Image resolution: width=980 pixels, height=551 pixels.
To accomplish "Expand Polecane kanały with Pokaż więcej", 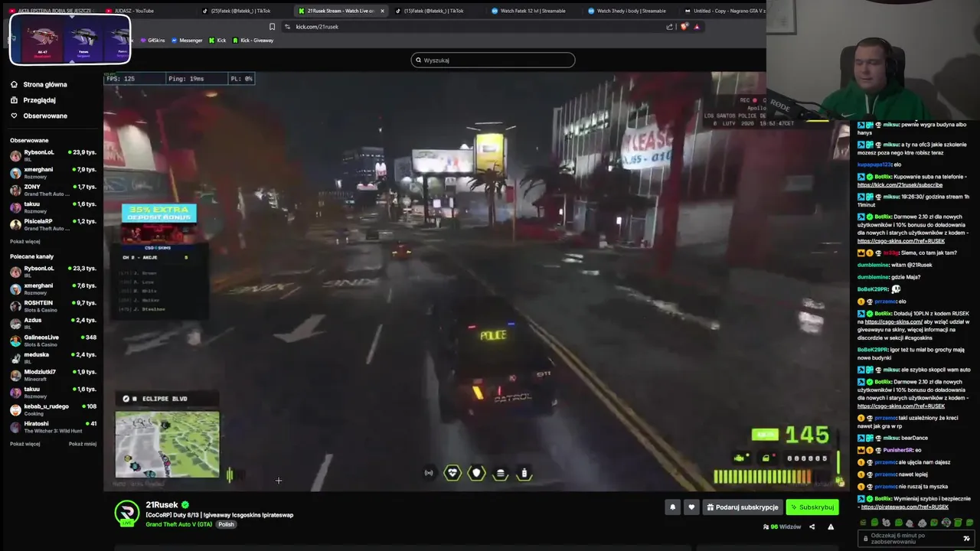I will coord(24,444).
